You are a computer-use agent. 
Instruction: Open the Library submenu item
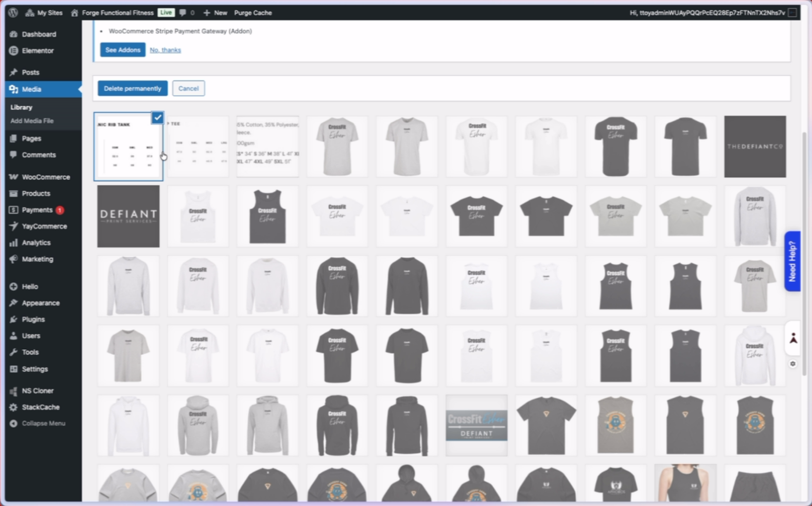(x=22, y=107)
